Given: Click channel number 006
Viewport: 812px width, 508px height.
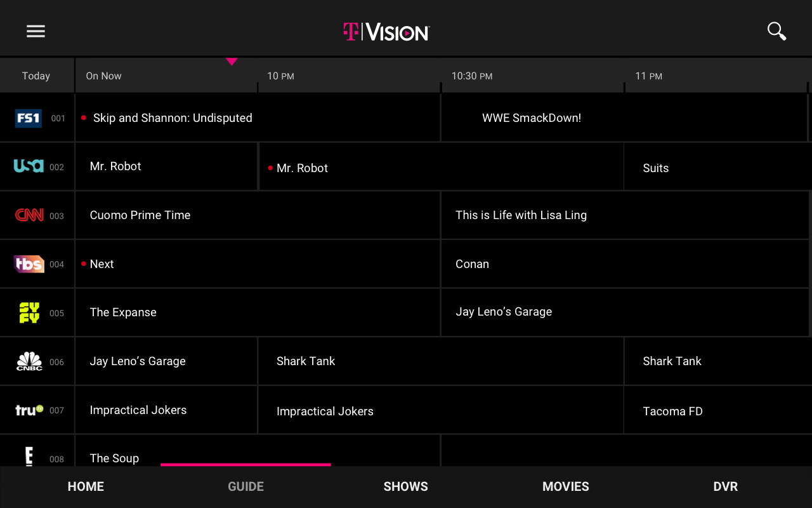Looking at the screenshot, I should click(56, 362).
